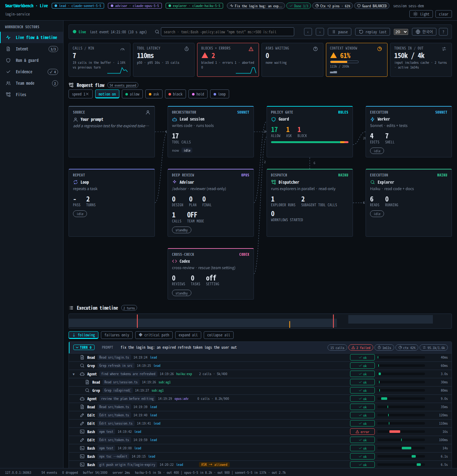Open the language selector button

[x=424, y=32]
